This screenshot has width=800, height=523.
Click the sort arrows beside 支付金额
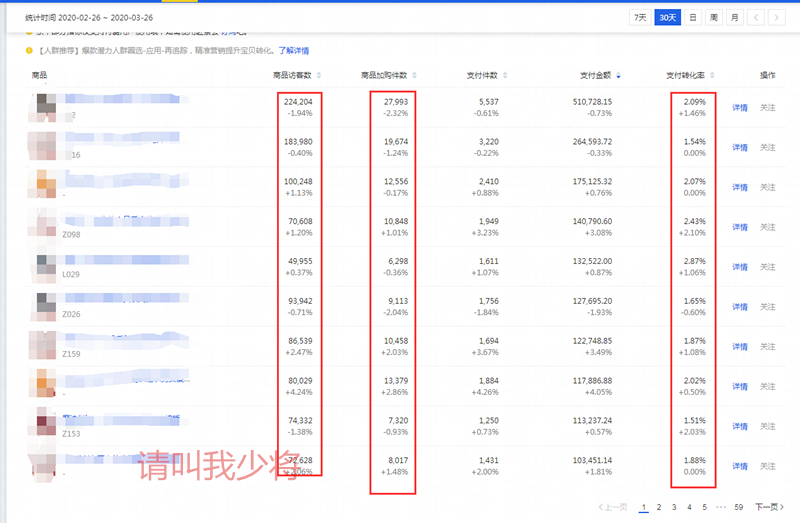coord(617,76)
